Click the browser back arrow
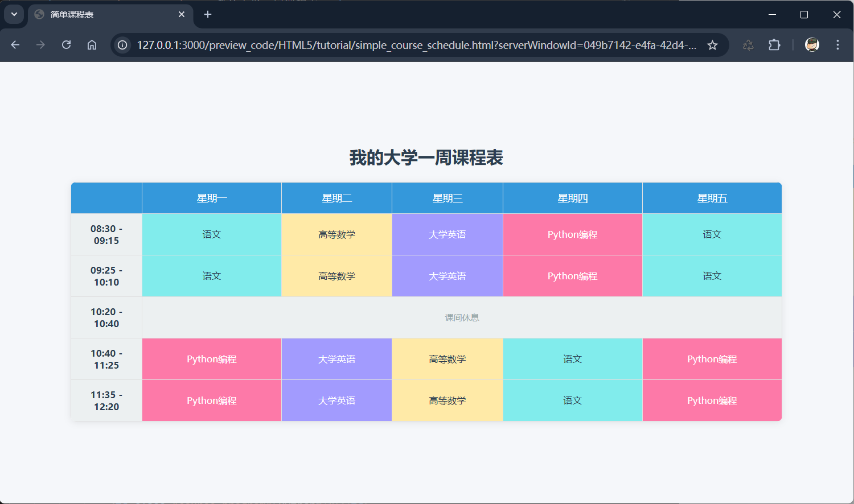 (15, 45)
